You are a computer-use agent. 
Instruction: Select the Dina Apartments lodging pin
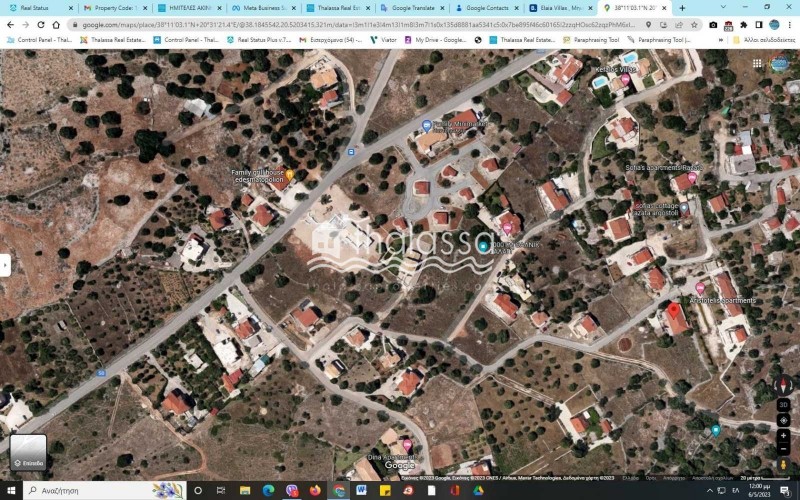[x=407, y=445]
